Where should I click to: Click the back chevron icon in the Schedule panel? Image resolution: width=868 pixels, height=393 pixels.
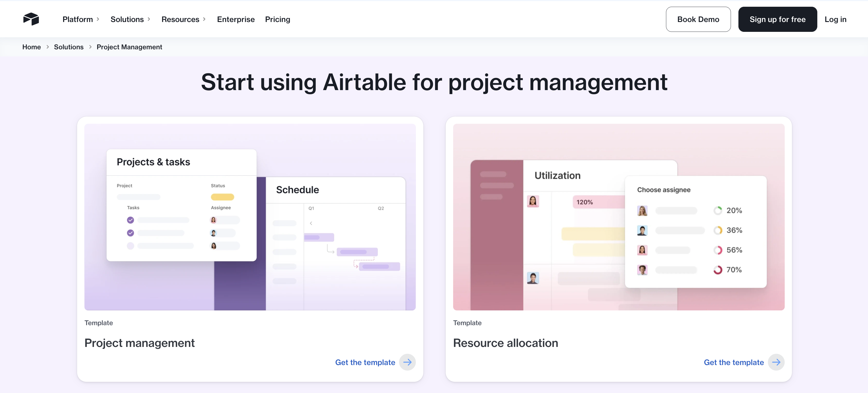pyautogui.click(x=311, y=223)
